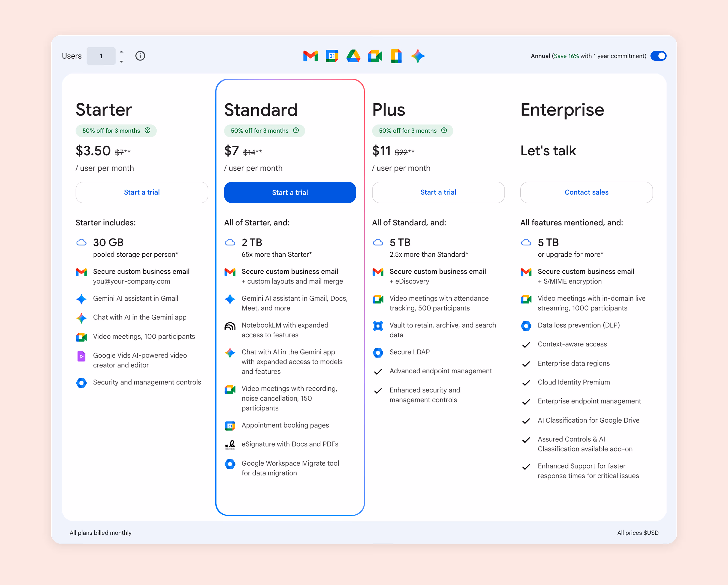Click the Standard plan heading
The image size is (728, 585).
[261, 110]
